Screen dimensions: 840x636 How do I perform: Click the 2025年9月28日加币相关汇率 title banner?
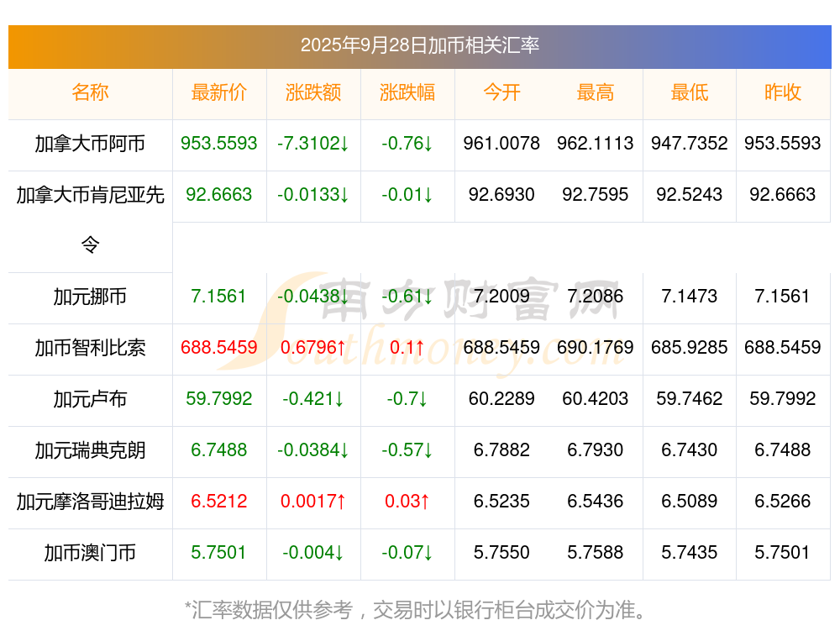(419, 45)
